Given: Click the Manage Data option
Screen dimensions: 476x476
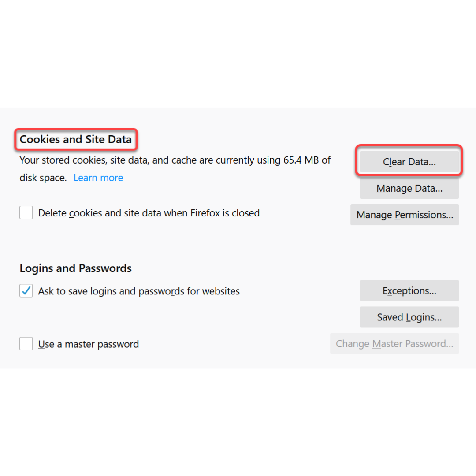Looking at the screenshot, I should coord(409,188).
